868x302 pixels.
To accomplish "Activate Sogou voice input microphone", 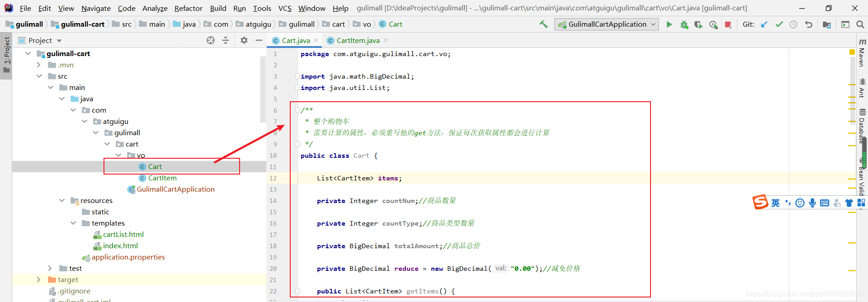I will pos(812,203).
